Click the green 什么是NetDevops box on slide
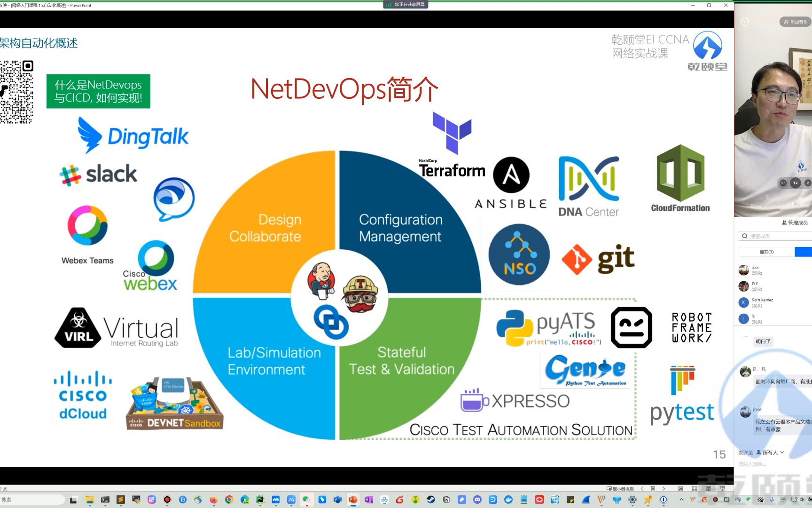 click(x=98, y=91)
